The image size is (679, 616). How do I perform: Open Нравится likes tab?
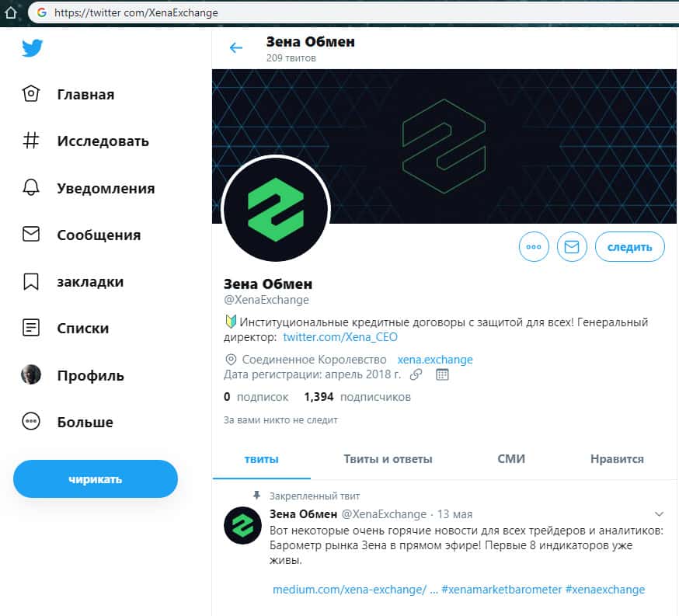(x=617, y=459)
